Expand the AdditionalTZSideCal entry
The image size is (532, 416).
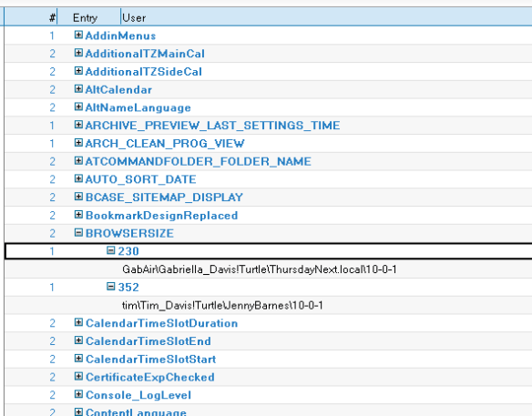pos(78,71)
